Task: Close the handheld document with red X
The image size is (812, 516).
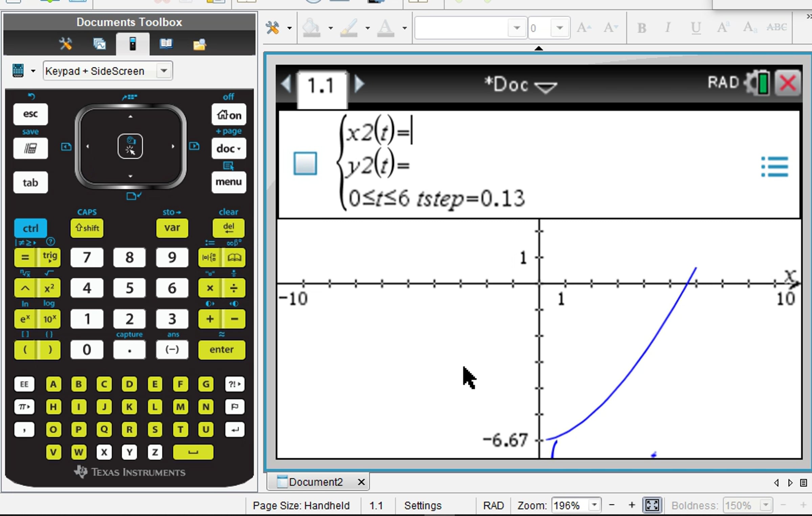Action: point(788,83)
